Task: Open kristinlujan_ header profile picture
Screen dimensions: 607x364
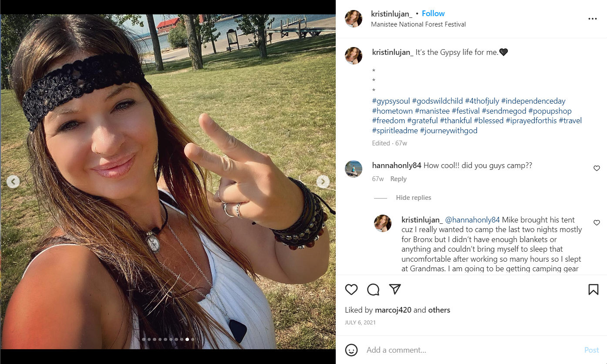Action: tap(354, 19)
